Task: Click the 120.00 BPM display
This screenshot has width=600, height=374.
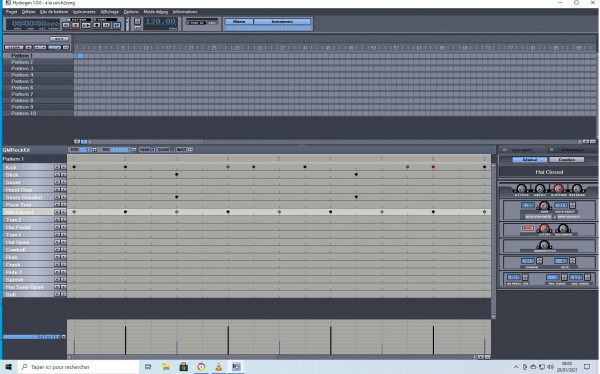Action: tap(161, 22)
